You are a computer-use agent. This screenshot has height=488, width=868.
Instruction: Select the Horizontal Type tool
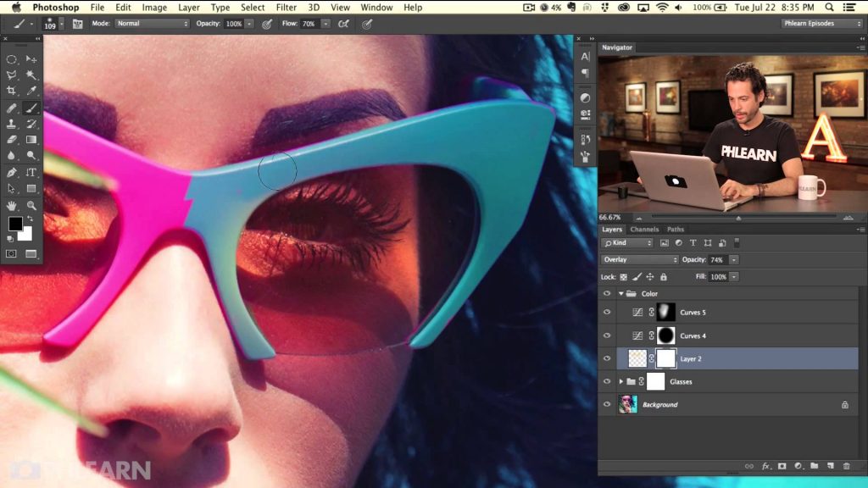tap(31, 172)
